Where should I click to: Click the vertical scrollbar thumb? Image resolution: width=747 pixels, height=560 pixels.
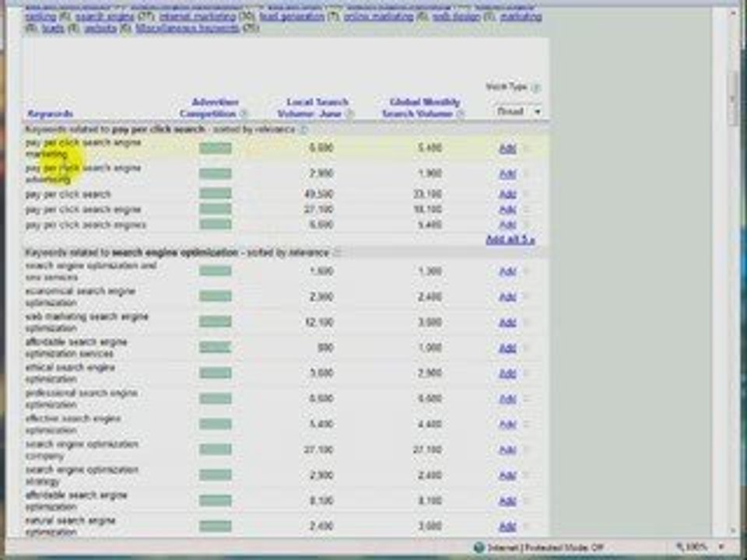pyautogui.click(x=733, y=99)
